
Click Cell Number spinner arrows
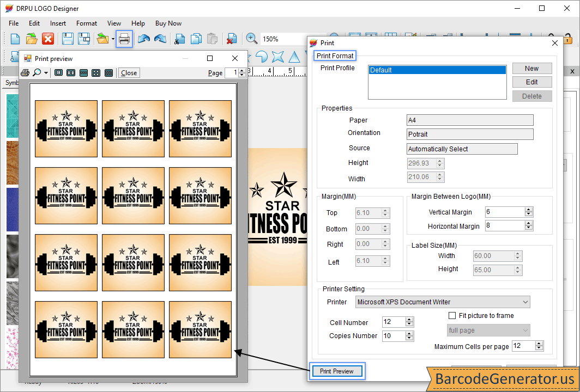tap(409, 322)
